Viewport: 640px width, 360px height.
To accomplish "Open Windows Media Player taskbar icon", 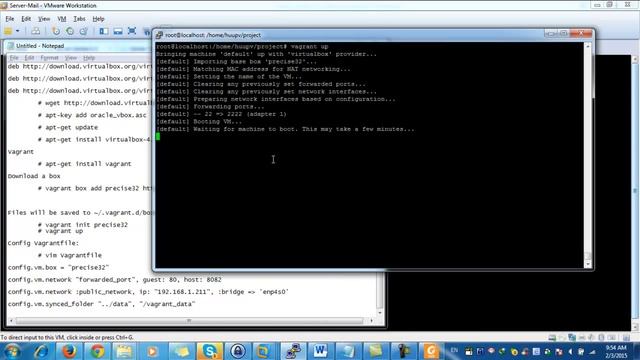I will 152,351.
